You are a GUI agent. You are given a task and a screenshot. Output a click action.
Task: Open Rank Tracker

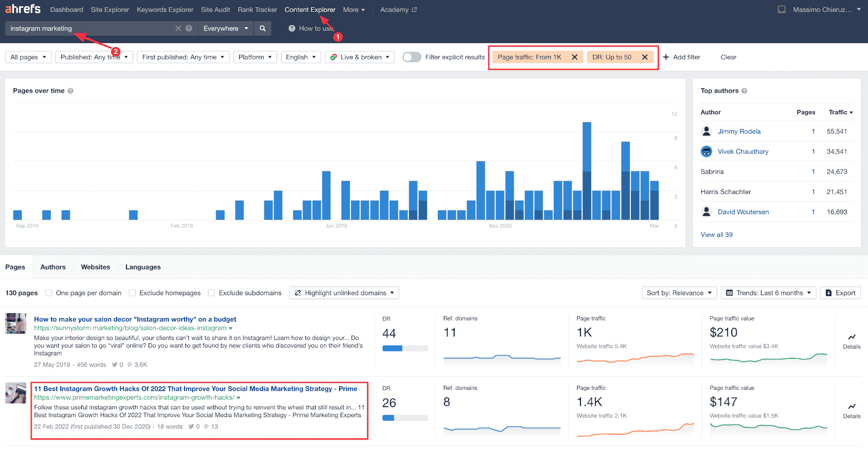coord(257,10)
